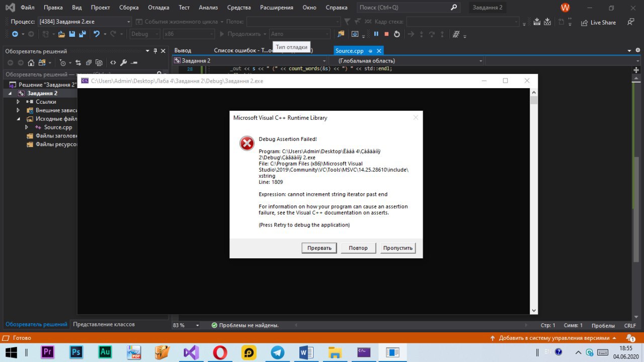The image size is (644, 362).
Task: Click Добавить в систему управления версиями
Action: coord(554,338)
